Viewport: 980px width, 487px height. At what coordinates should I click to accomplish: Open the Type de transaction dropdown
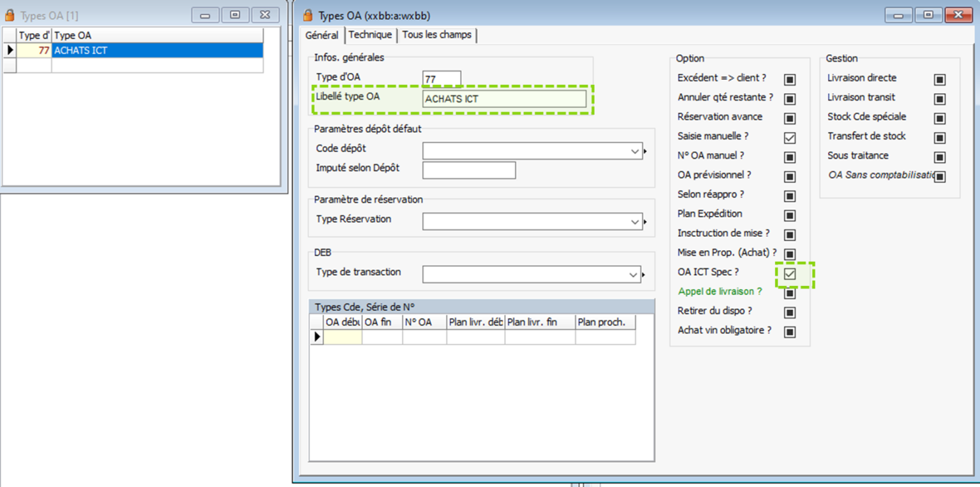634,274
